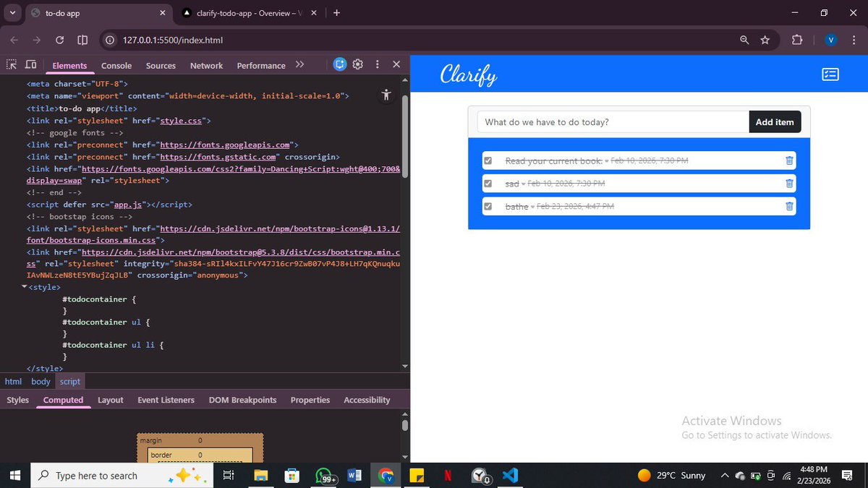Select 'script' in the breadcrumb
The width and height of the screenshot is (868, 488).
point(70,381)
